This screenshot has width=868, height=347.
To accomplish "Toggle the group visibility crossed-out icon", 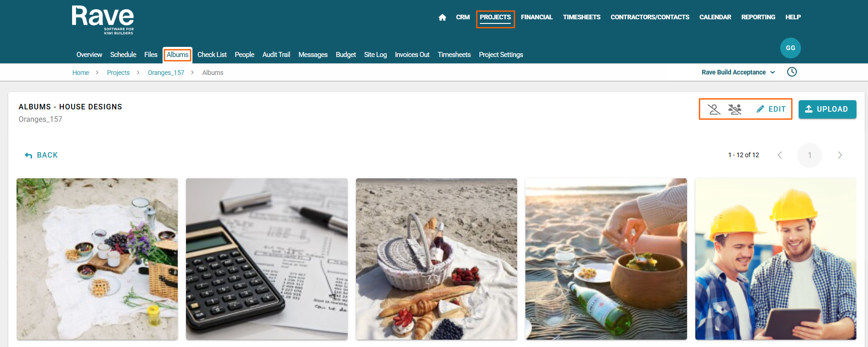I will click(x=735, y=109).
